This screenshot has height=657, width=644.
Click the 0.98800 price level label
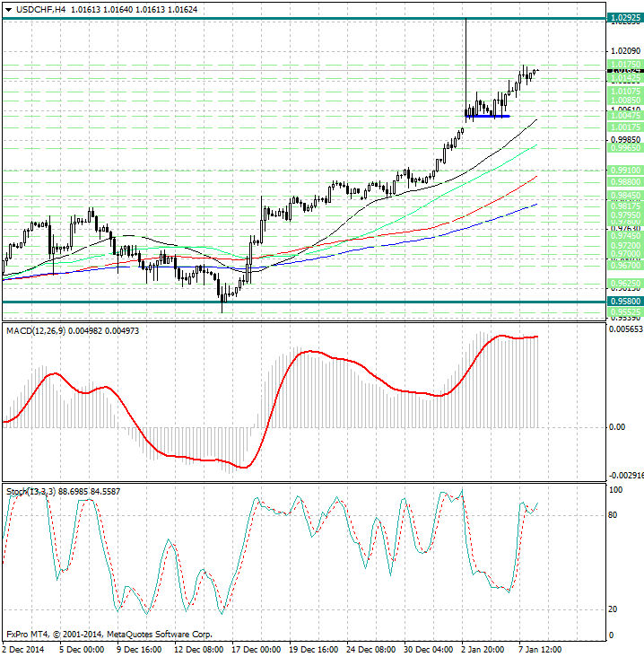click(625, 182)
